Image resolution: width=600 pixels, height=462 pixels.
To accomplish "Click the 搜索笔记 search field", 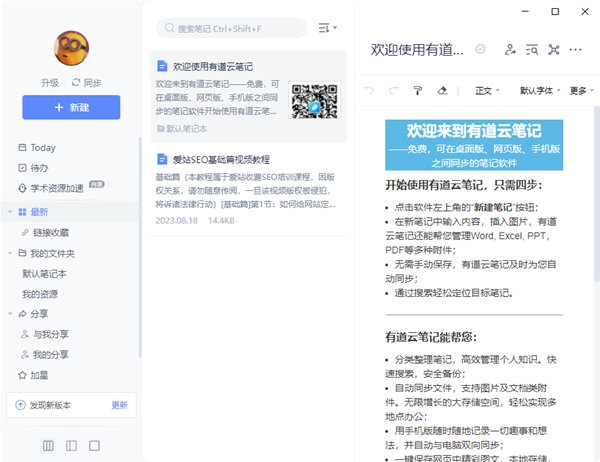I will coord(232,28).
